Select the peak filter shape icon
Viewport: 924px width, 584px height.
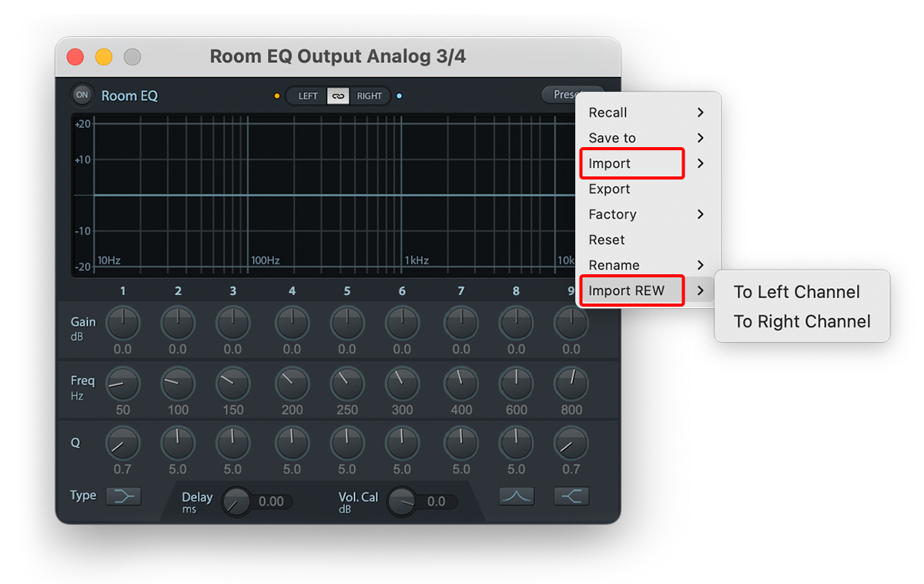point(516,496)
